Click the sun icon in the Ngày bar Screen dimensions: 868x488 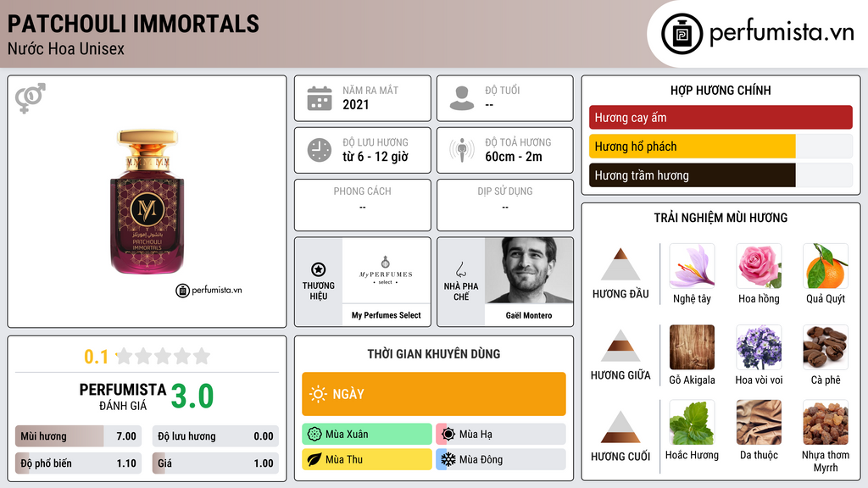coord(319,394)
